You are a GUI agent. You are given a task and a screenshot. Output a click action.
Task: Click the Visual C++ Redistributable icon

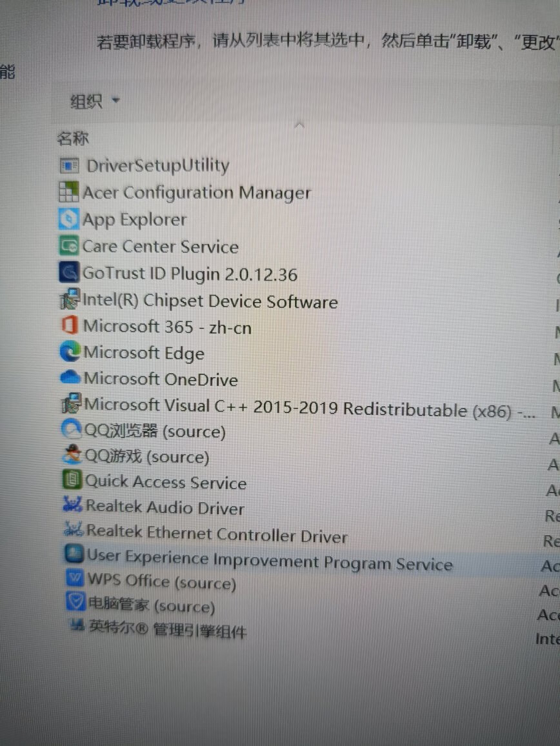tap(72, 403)
